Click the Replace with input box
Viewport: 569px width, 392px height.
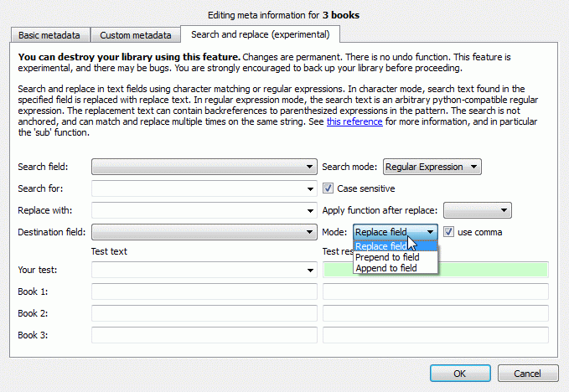[x=204, y=210]
